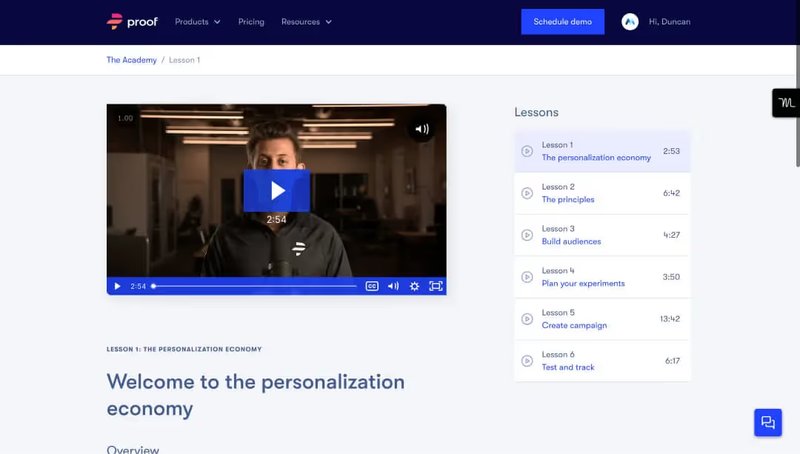Toggle closed captions with the CC icon
Screen dimensions: 800x454
click(x=372, y=286)
